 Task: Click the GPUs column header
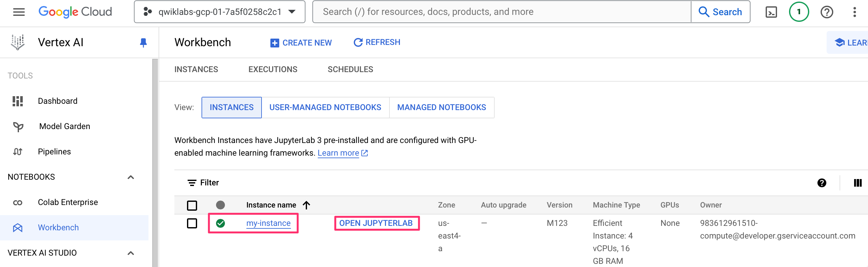tap(670, 205)
